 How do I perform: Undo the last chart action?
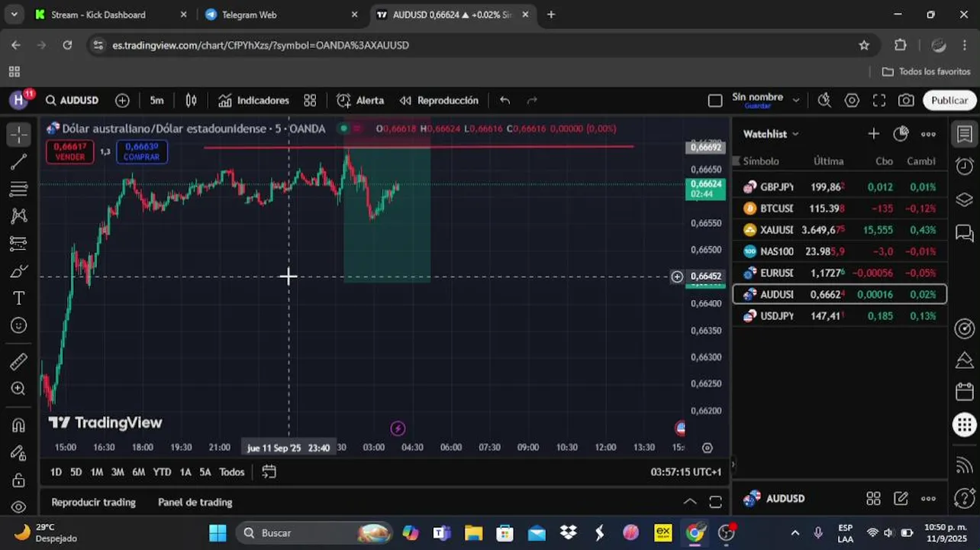click(505, 100)
